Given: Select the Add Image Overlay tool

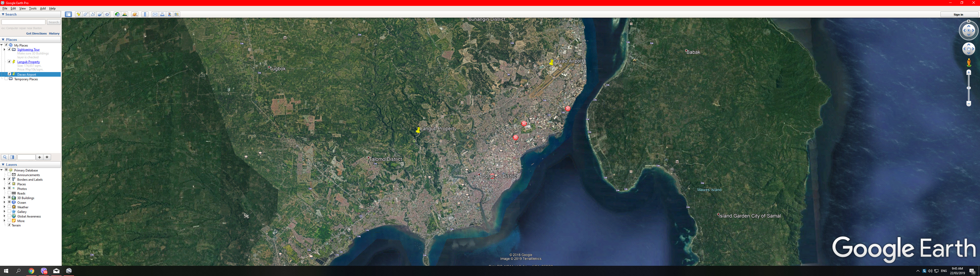Looking at the screenshot, I should tap(100, 15).
